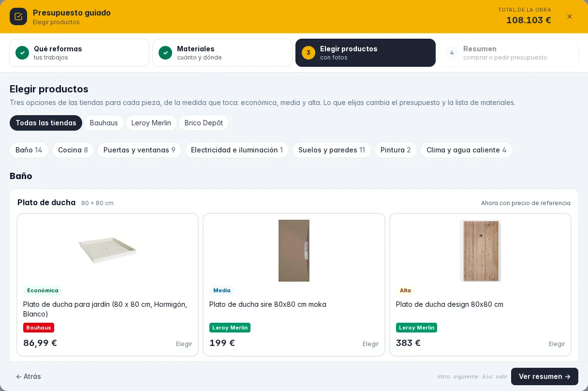588x391 pixels.
Task: Click the 383 € price
Action: click(408, 343)
